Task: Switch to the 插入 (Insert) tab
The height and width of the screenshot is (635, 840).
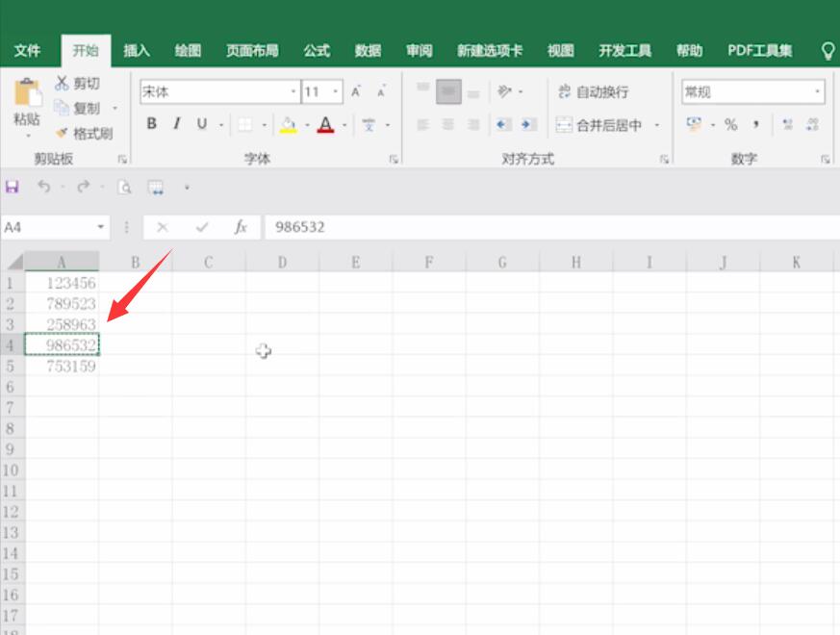Action: coord(137,51)
